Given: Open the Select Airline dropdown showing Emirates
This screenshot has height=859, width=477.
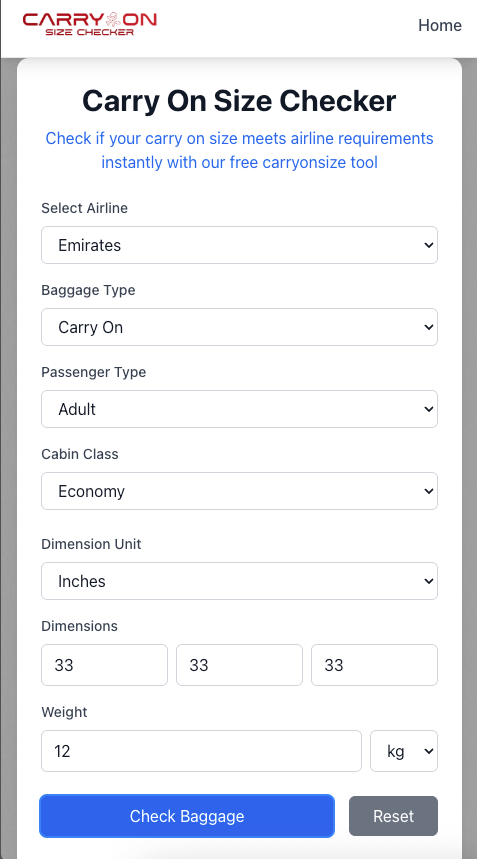Looking at the screenshot, I should tap(239, 245).
